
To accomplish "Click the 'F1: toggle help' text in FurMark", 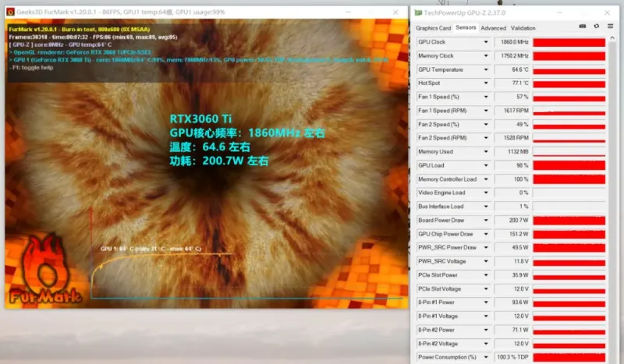I will 33,68.
